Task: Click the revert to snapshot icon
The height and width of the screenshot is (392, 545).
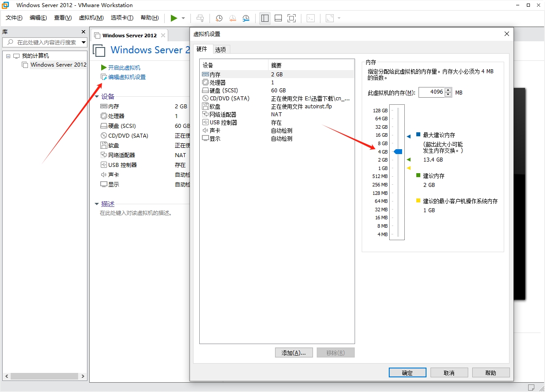Action: [233, 18]
